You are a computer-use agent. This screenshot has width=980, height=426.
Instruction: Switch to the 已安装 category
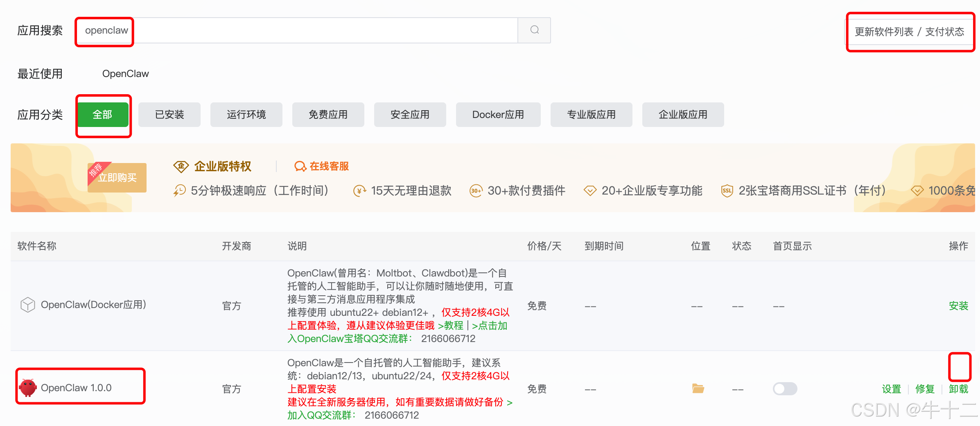[169, 115]
